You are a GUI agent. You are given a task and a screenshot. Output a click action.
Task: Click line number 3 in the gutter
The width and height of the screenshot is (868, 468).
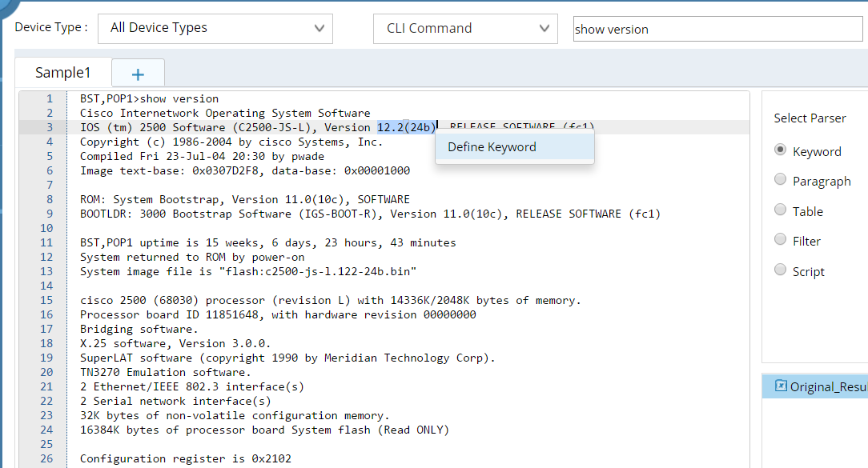[x=49, y=127]
